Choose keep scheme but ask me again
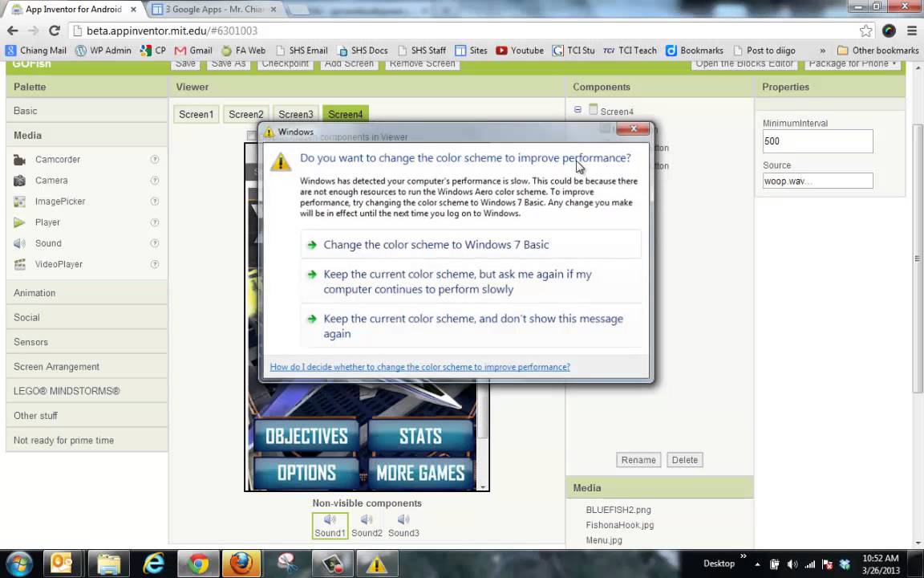 click(x=471, y=282)
